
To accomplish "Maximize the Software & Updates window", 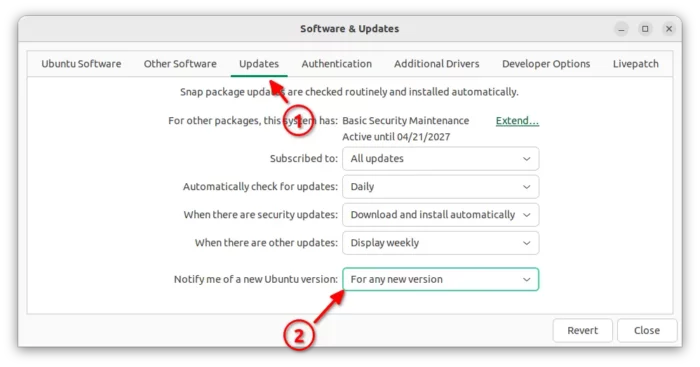I will click(645, 29).
